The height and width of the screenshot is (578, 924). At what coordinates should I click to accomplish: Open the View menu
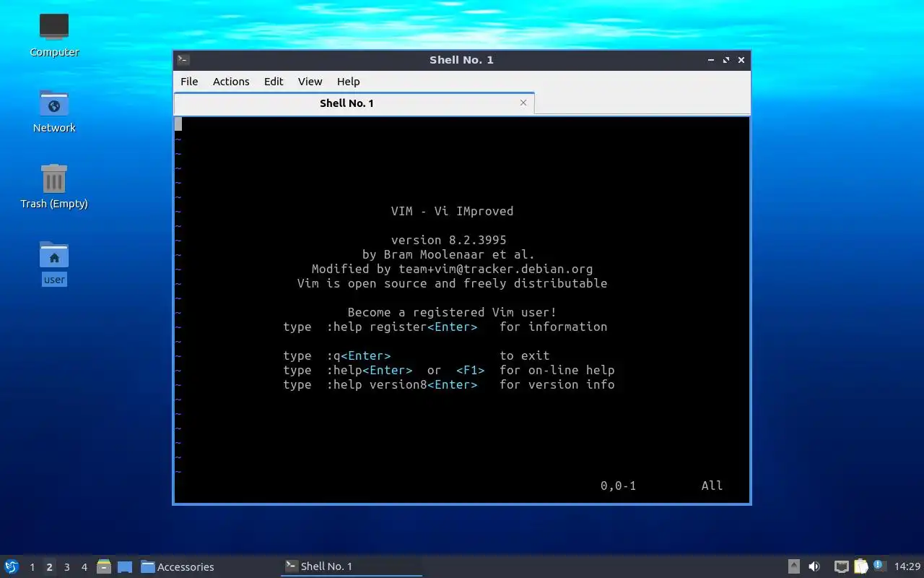coord(310,82)
